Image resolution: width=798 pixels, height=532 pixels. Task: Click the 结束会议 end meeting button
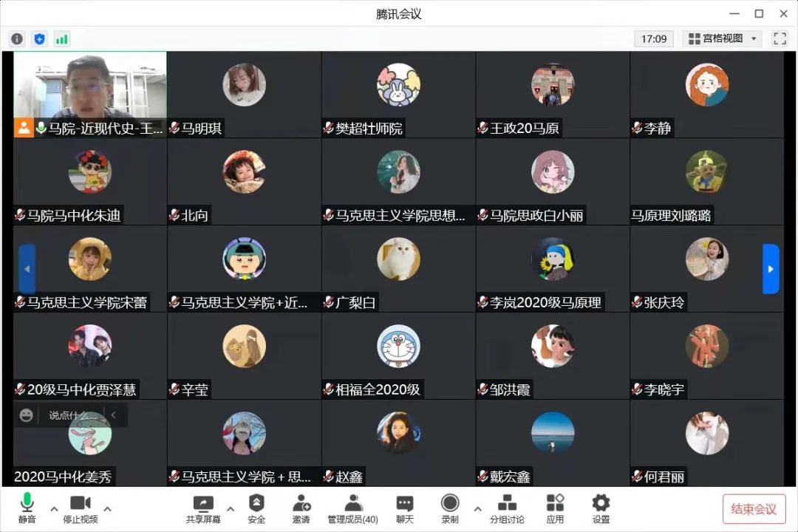[x=754, y=508]
